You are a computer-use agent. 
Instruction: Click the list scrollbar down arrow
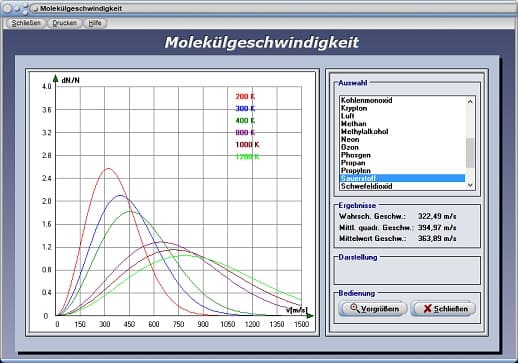tap(470, 185)
